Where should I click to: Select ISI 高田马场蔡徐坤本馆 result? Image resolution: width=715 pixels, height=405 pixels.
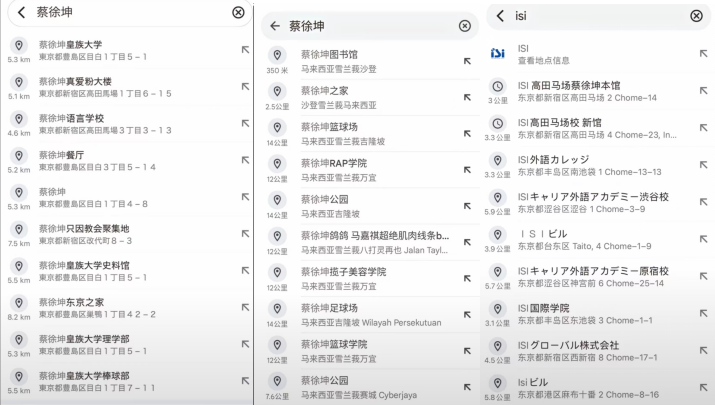tap(598, 91)
